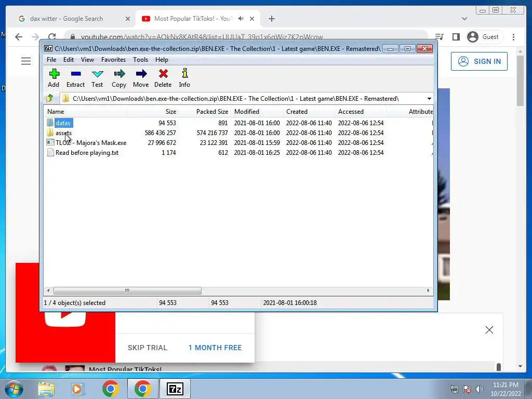Switch to Most Popular TikToks YouTube tab
The image size is (532, 399).
coord(193,19)
